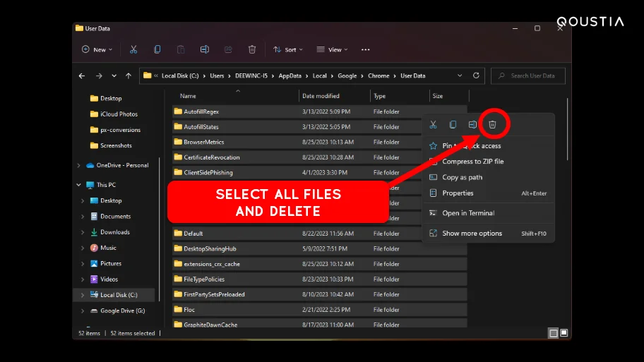This screenshot has width=644, height=362.
Task: Expand the Documents node under This PC
Action: point(83,217)
